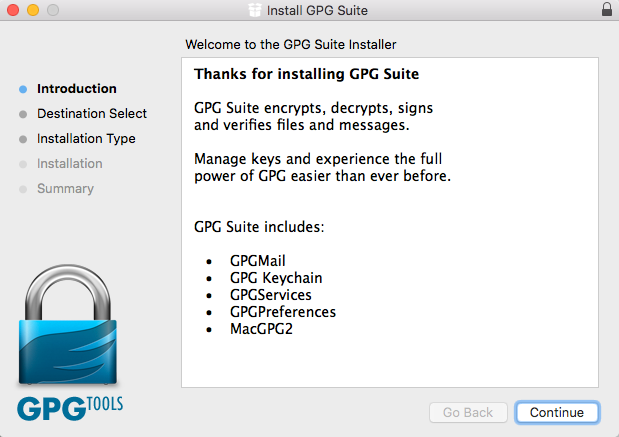Click the GPG Keychain list item
619x437 pixels.
[x=276, y=278]
